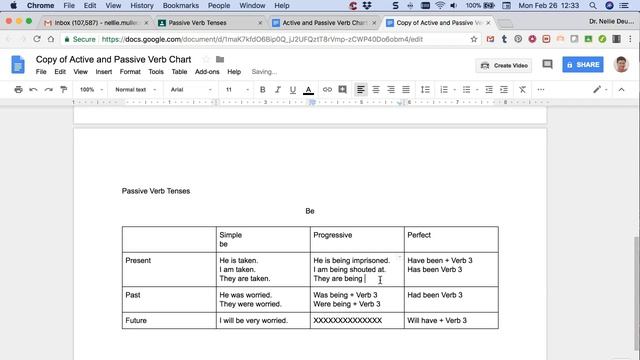Open the Tools menu
The image size is (640, 360).
[156, 71]
